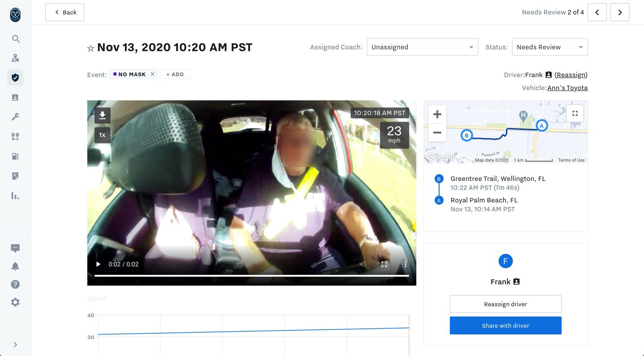Click the owl logo in the sidebar
Screen dimensions: 644x356
(x=15, y=15)
